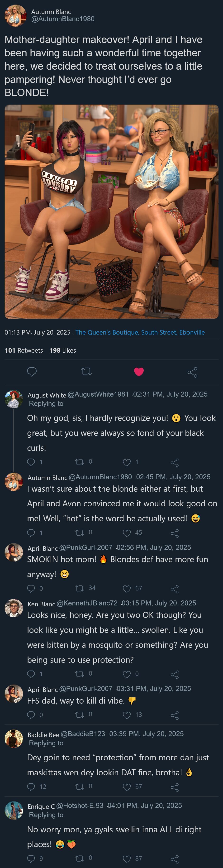Reply to the main Autumn Blanc tweet
Screen dimensions: 223x868
[x=32, y=372]
